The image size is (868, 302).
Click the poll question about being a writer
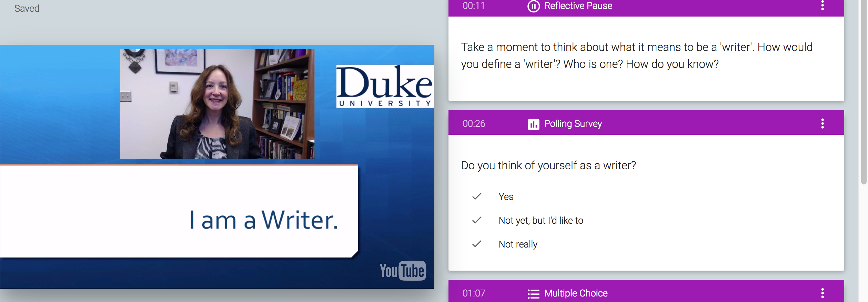coord(548,165)
